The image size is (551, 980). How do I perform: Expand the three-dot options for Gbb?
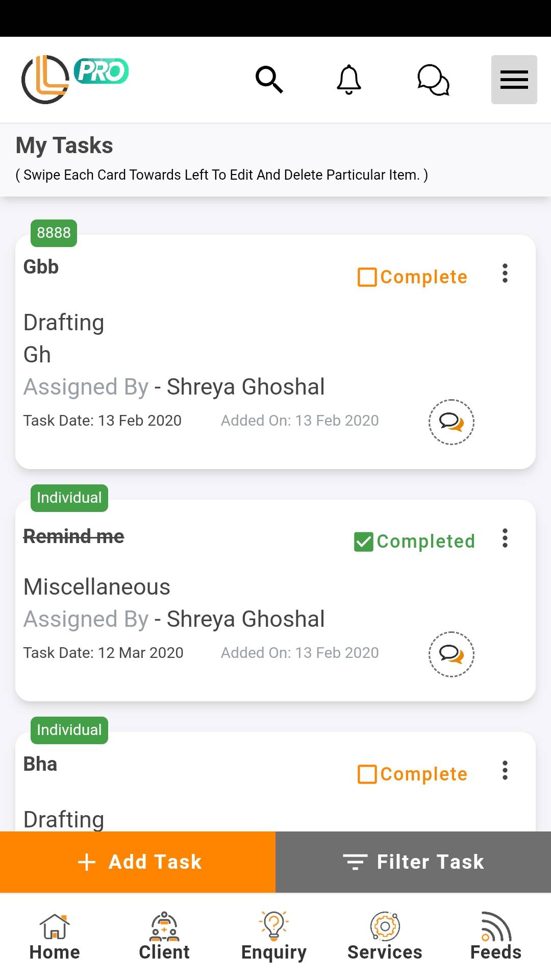[505, 274]
